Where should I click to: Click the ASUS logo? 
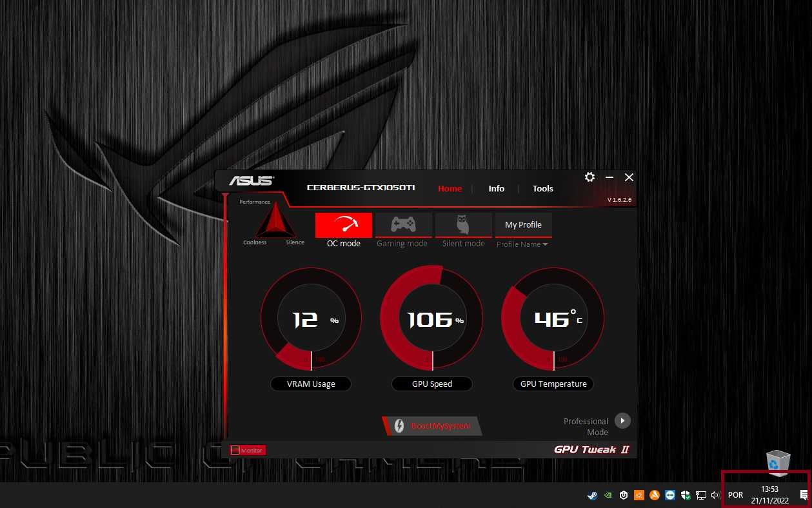[x=252, y=181]
